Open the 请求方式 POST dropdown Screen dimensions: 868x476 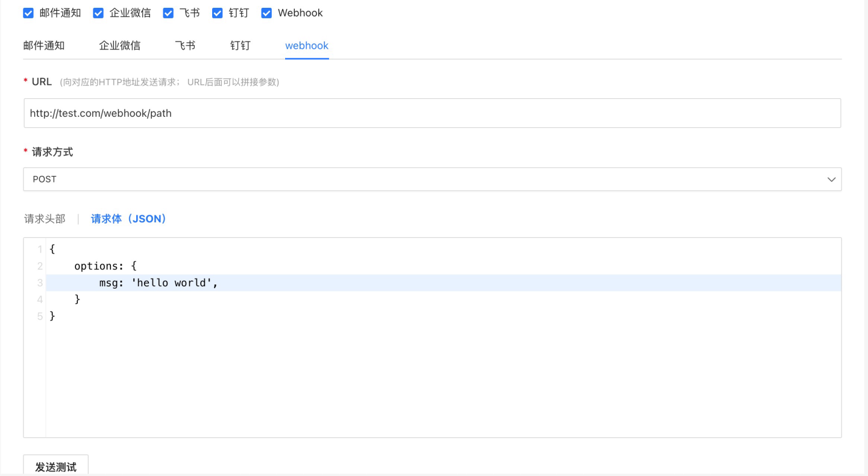pos(422,180)
